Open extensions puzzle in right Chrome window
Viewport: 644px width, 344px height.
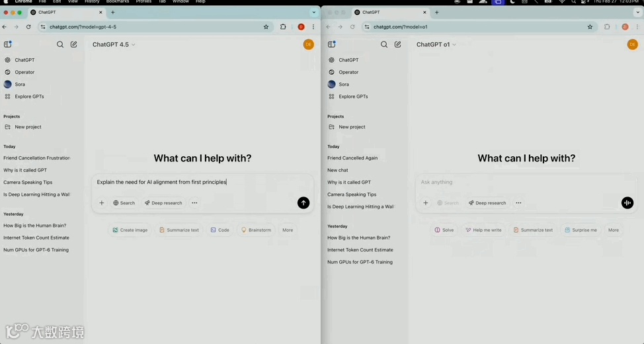[607, 26]
